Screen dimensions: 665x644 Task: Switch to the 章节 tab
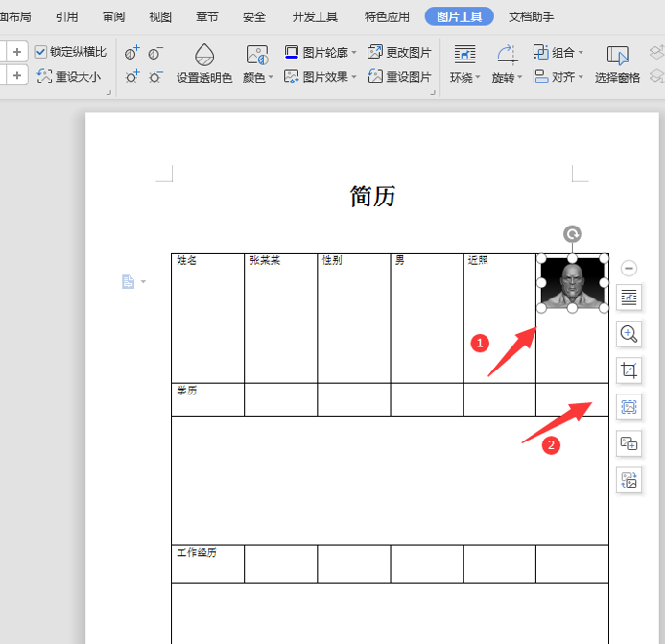point(207,17)
